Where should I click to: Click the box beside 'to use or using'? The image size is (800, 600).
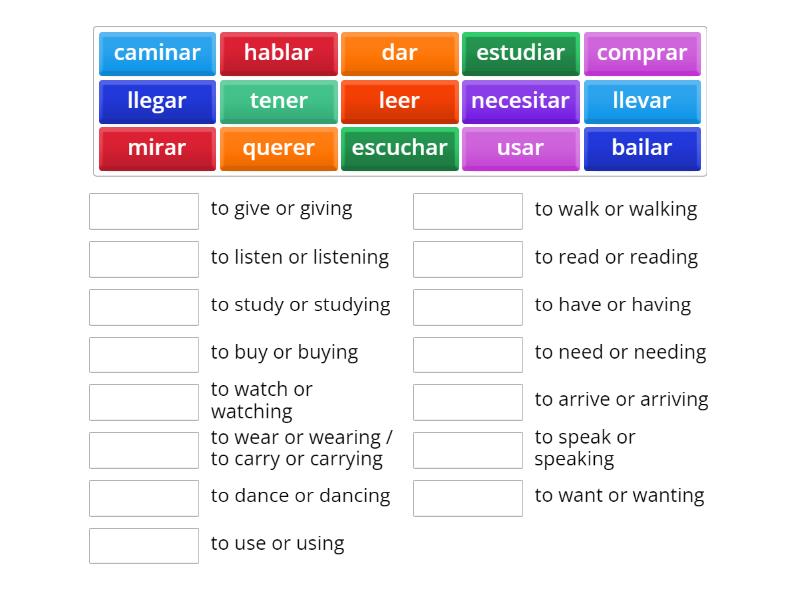coord(144,546)
